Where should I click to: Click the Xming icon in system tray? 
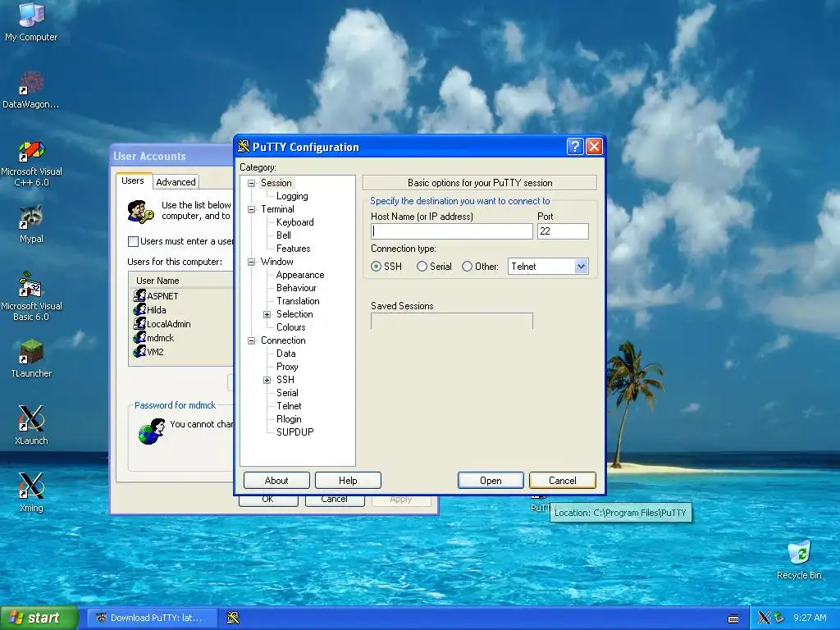point(764,618)
